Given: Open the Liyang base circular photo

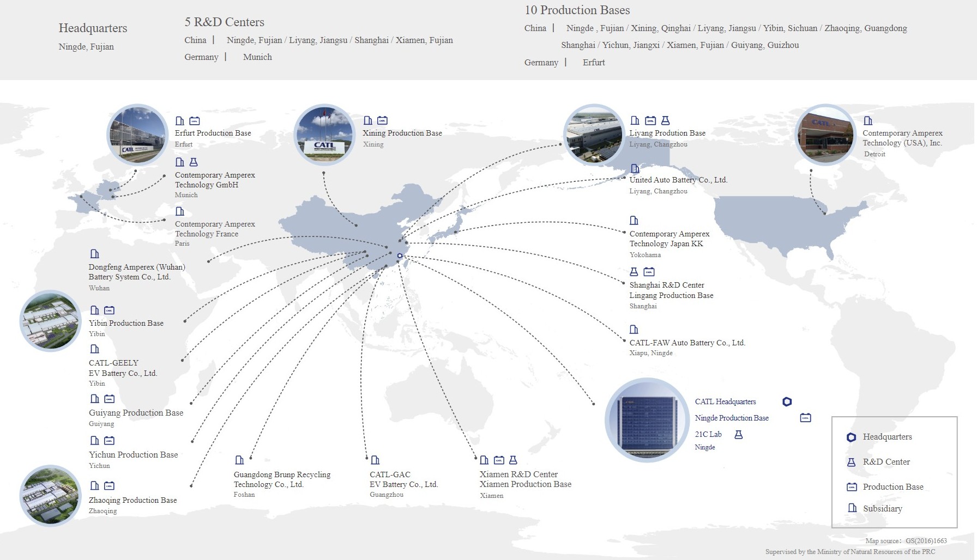Looking at the screenshot, I should 594,135.
